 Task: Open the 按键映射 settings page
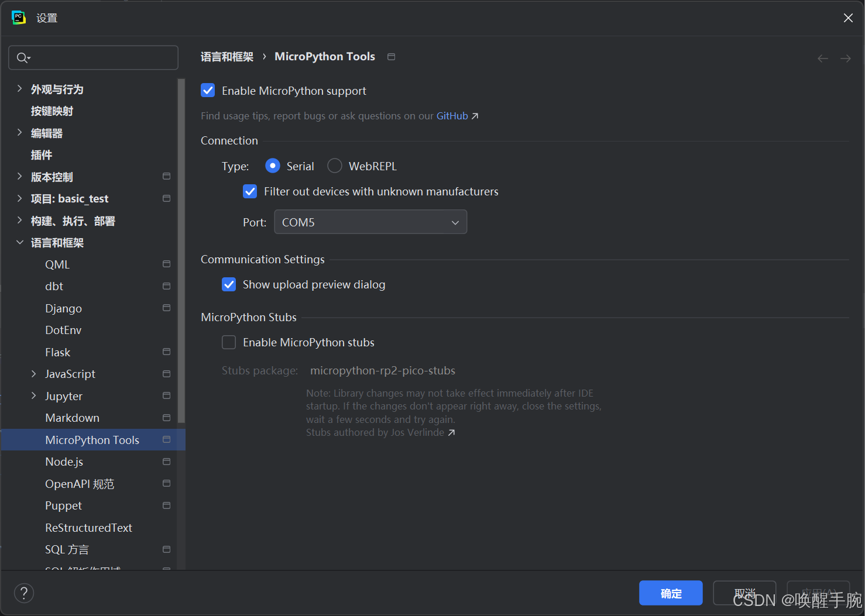coord(52,111)
